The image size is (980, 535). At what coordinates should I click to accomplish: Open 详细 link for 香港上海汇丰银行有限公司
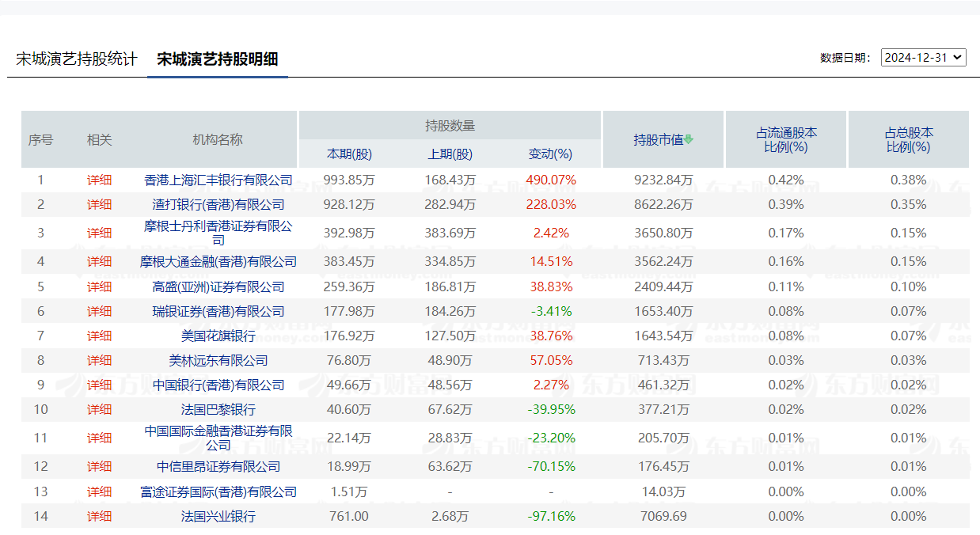point(100,180)
